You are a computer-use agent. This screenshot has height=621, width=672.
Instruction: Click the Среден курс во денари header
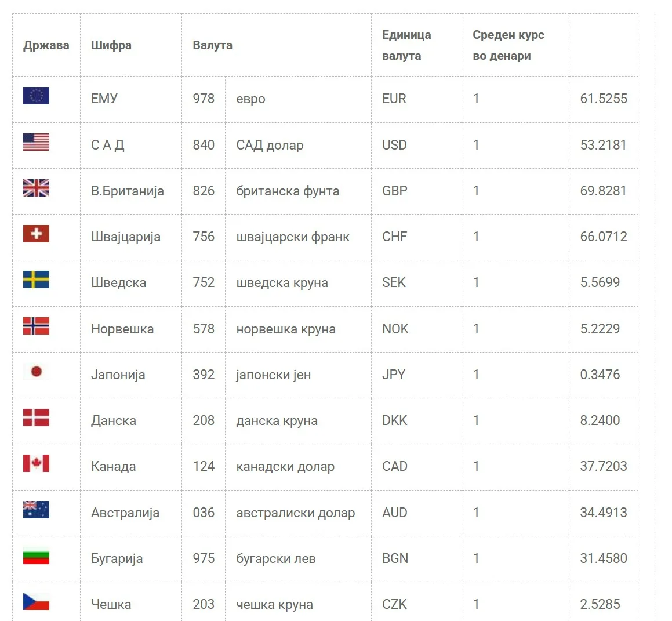[508, 45]
